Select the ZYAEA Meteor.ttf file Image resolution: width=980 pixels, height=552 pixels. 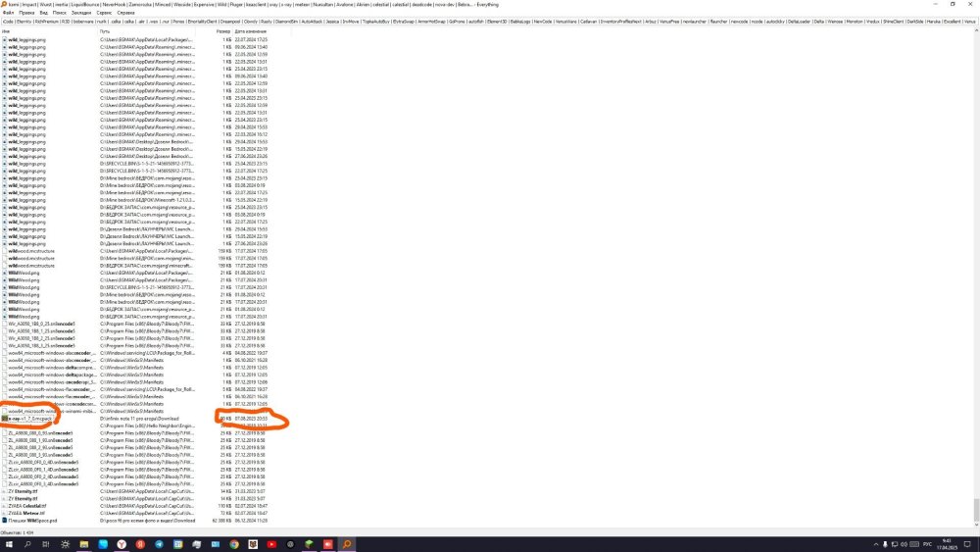(x=26, y=513)
